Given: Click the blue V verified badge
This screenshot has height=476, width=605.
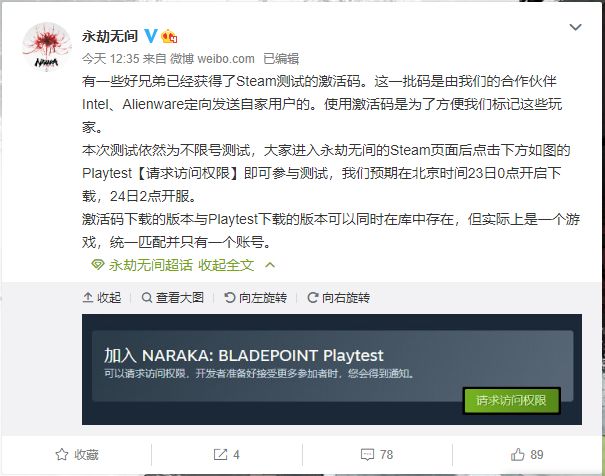Looking at the screenshot, I should tap(151, 36).
